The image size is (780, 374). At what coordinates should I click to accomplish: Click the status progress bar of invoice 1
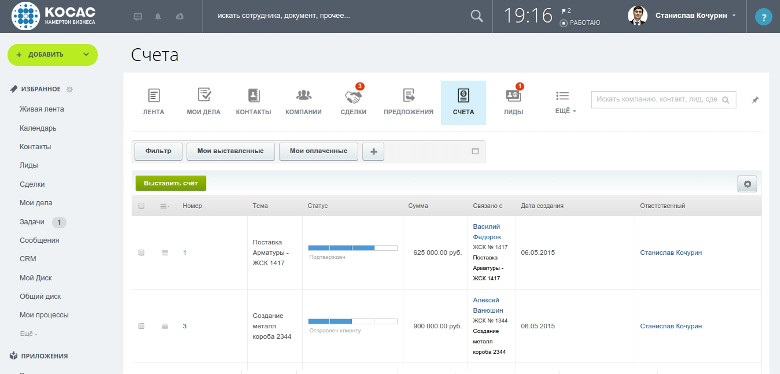(353, 248)
